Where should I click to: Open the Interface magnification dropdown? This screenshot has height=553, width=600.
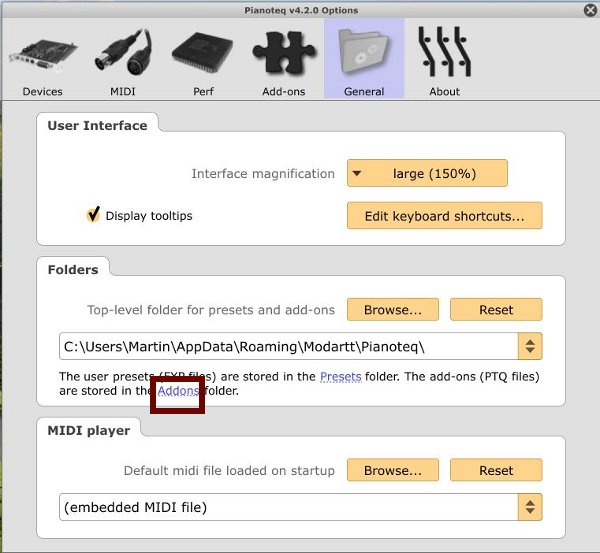(x=427, y=173)
